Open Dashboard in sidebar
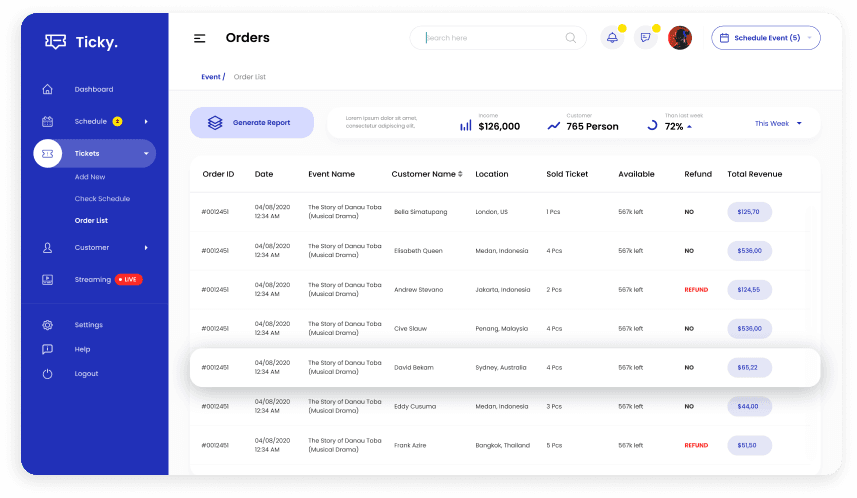The height and width of the screenshot is (498, 857). pos(94,89)
